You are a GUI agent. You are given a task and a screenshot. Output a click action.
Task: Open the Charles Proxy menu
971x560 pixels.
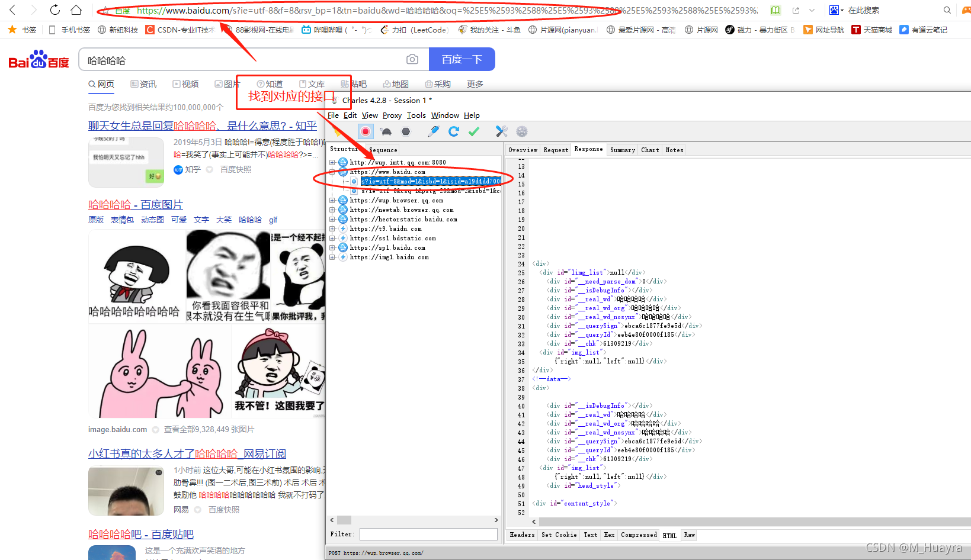(392, 115)
